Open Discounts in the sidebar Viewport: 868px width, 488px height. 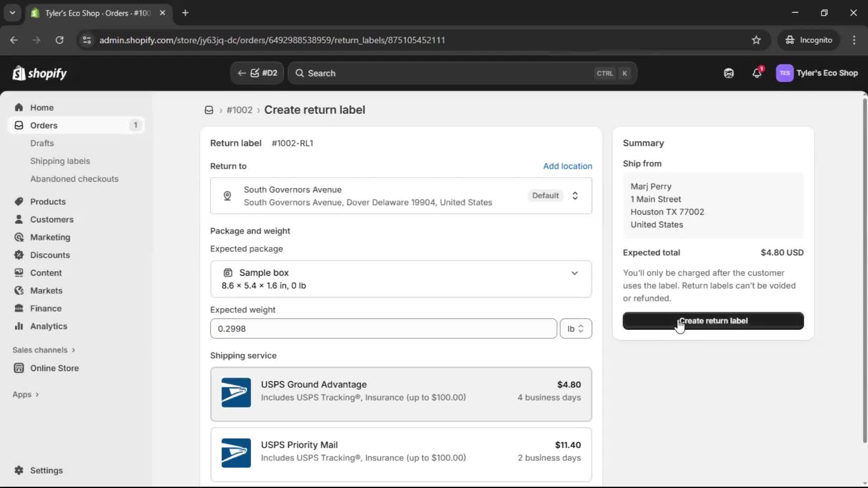(18, 255)
